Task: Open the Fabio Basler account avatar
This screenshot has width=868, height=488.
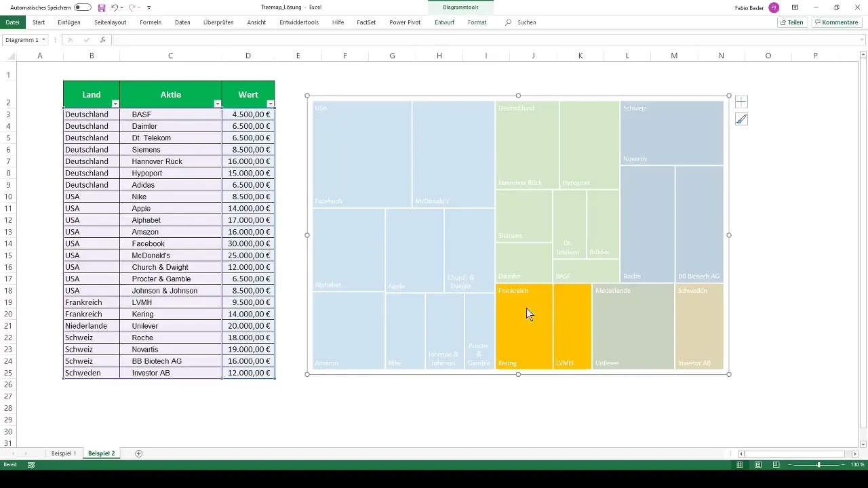Action: click(774, 7)
